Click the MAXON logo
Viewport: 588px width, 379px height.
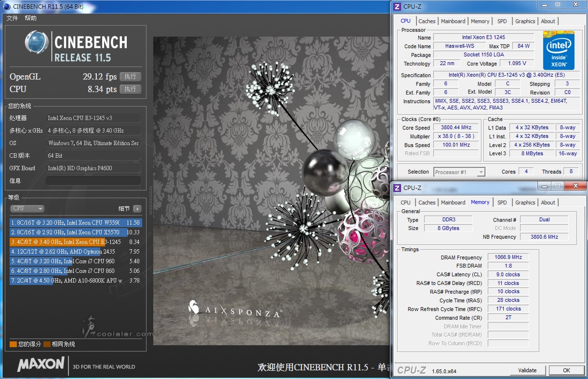click(41, 364)
